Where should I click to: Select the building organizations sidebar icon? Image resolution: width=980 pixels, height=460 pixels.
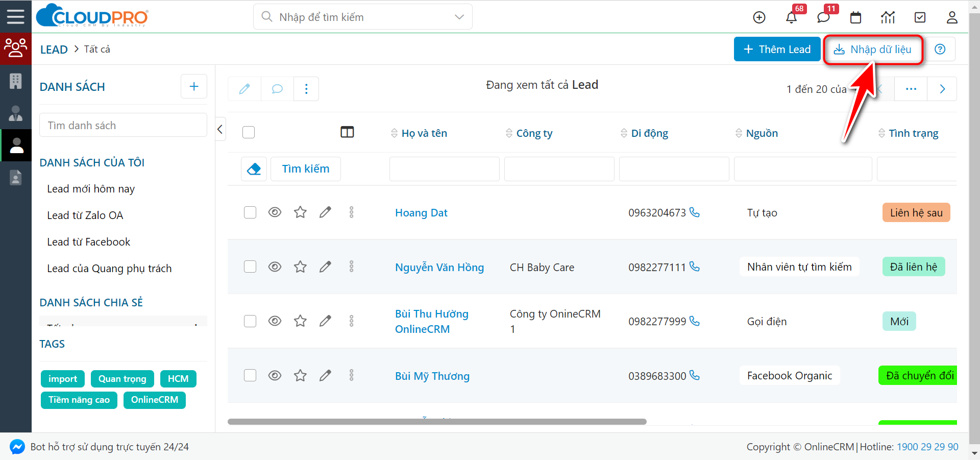[x=15, y=81]
